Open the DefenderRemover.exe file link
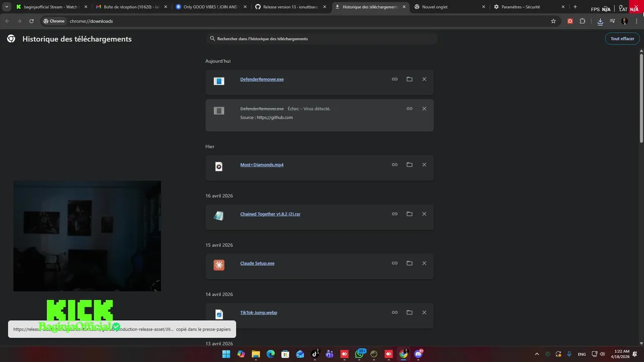 point(262,79)
